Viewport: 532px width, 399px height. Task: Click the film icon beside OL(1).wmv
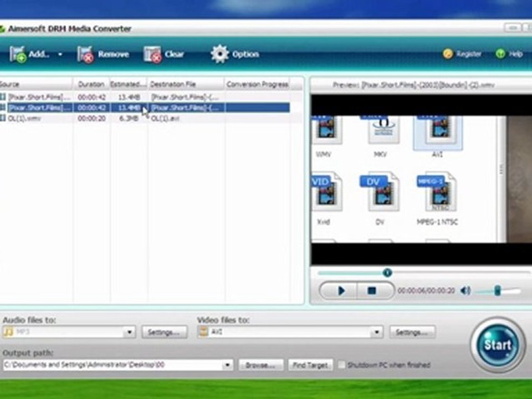(3, 118)
